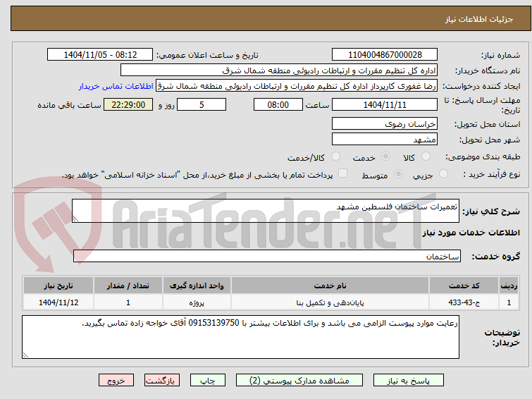Click the تاریخ نیاز column header
The width and height of the screenshot is (532, 399).
(58, 286)
